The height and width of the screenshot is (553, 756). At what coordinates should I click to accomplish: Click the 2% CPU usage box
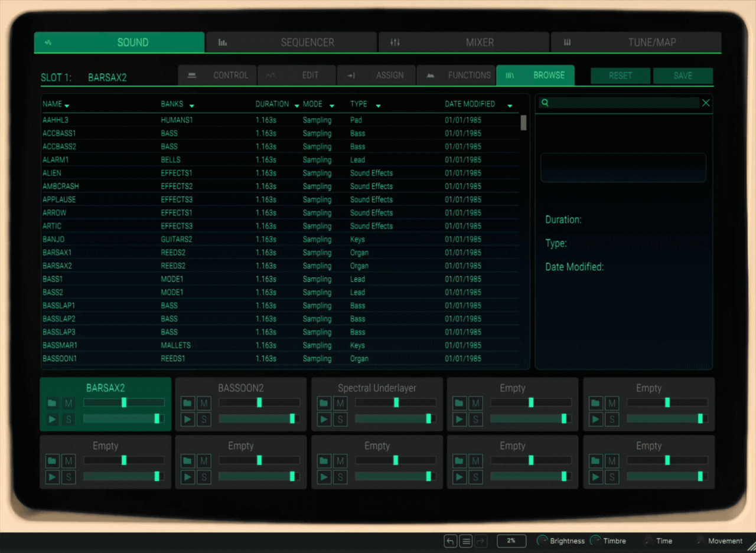(x=511, y=541)
